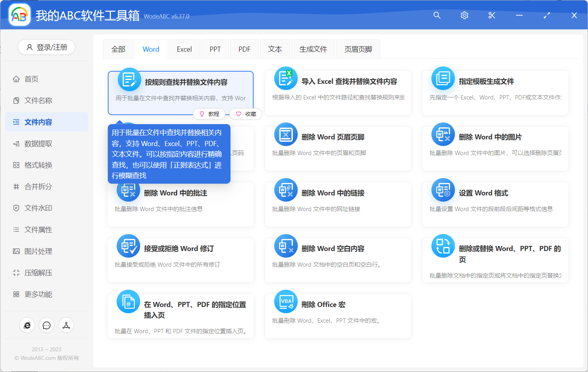Click the share network icon at bottom left

click(x=66, y=325)
